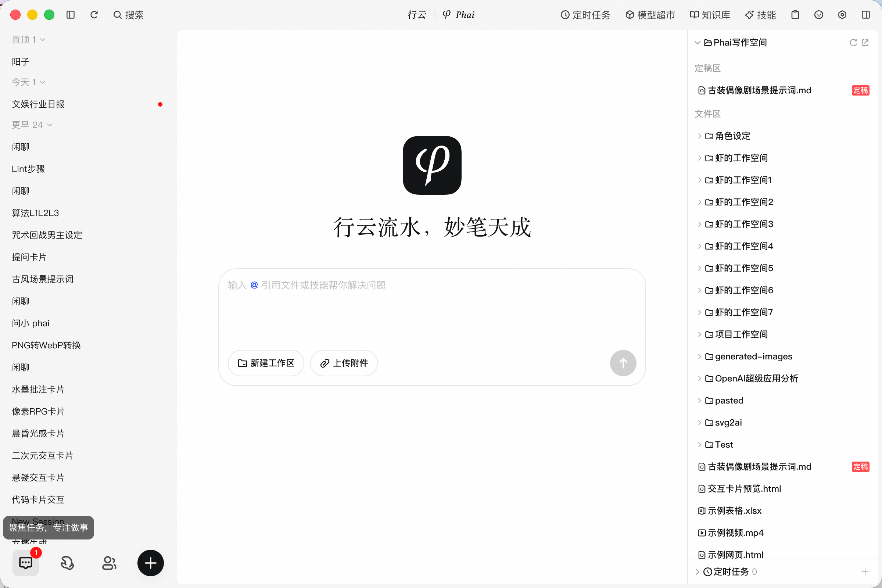Collapse the 今天 1 group

(x=29, y=82)
